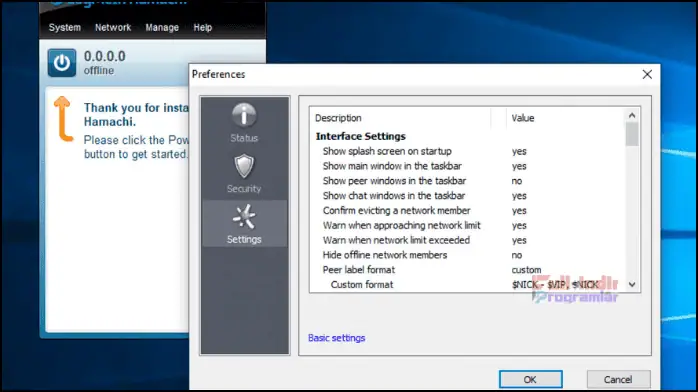Select 'Warn when network limit exceeded' row
The image size is (698, 392).
coord(467,240)
